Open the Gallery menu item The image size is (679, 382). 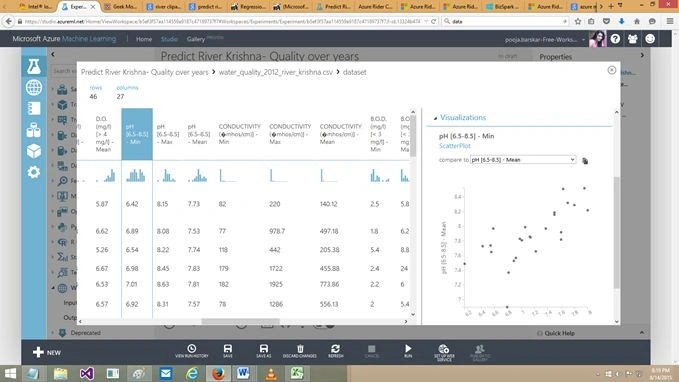(x=196, y=39)
